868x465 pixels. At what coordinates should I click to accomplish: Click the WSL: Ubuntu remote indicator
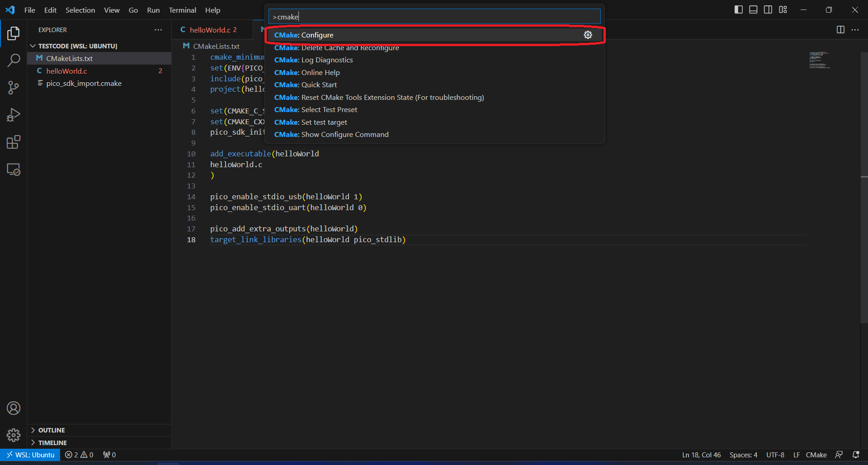(30, 455)
